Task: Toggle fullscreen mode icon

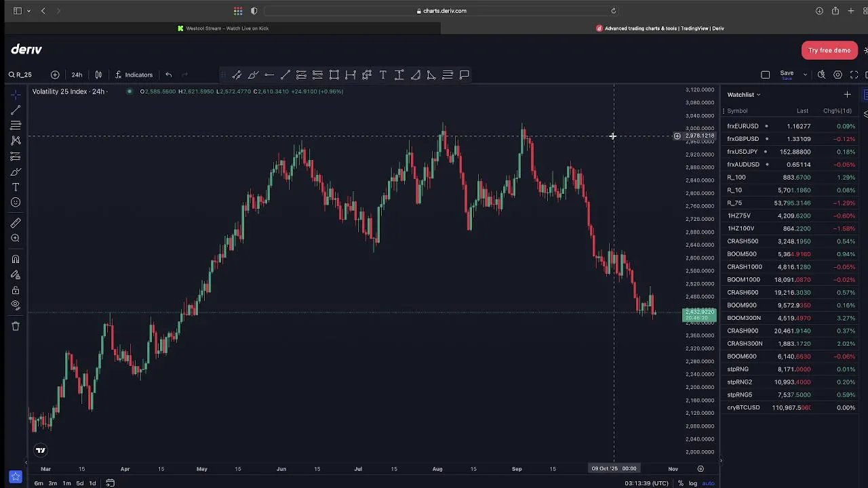Action: [x=854, y=75]
